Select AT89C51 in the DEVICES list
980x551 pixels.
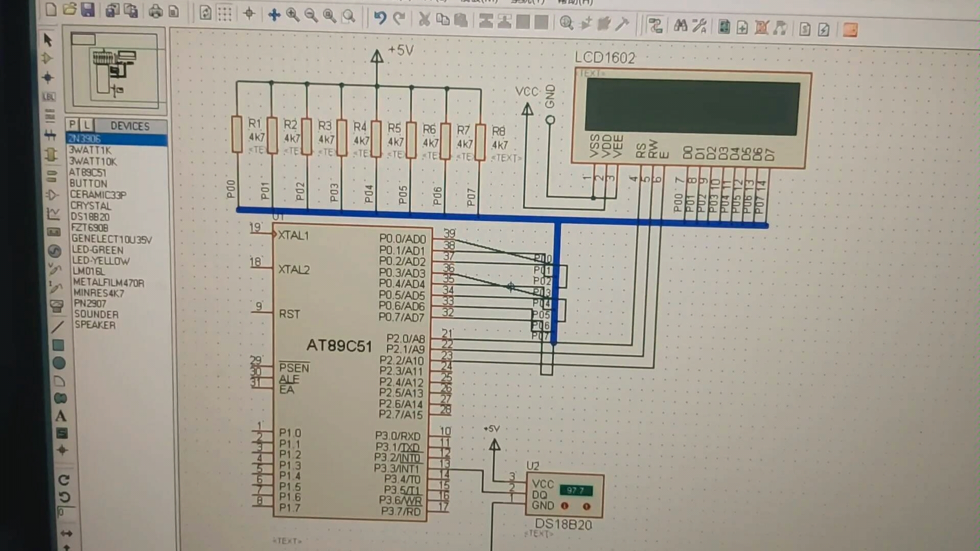coord(87,173)
